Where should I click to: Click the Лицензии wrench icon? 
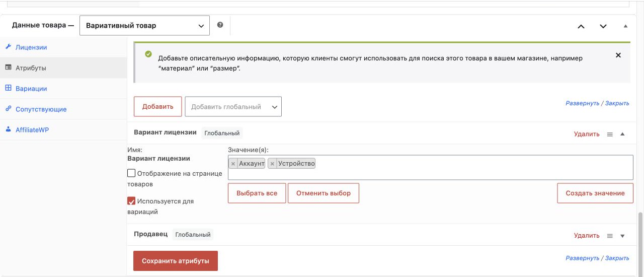tap(8, 47)
